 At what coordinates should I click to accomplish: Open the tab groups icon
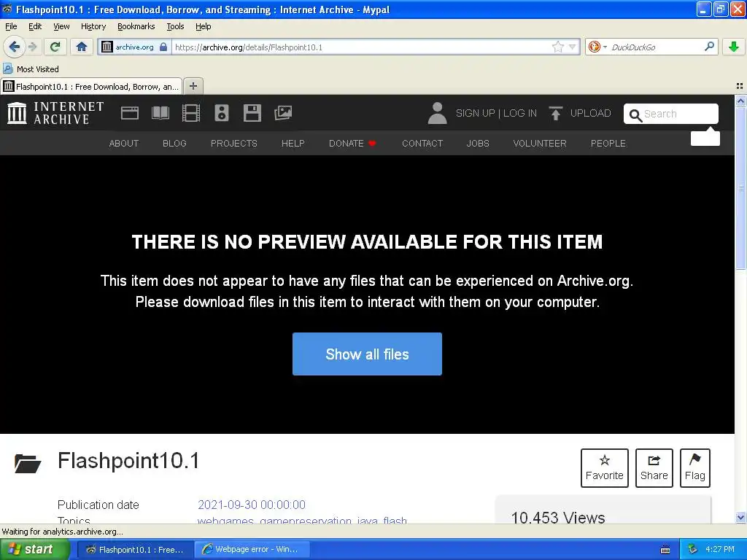point(740,86)
